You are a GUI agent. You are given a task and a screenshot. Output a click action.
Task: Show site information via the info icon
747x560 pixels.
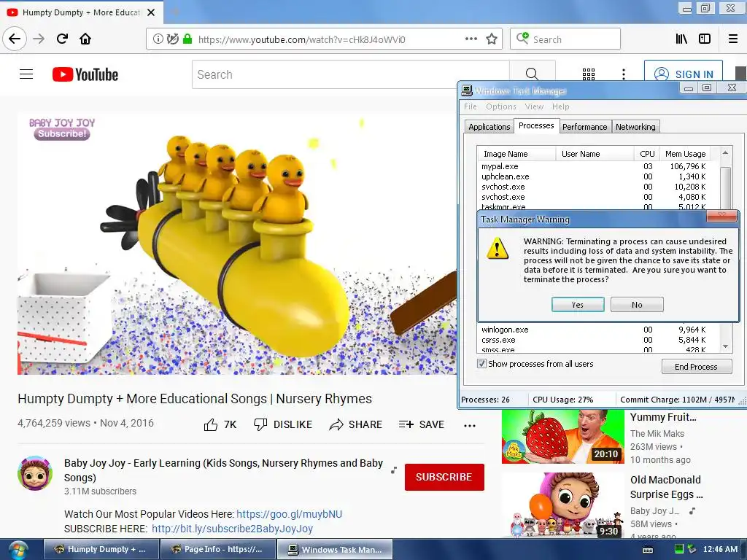click(158, 39)
